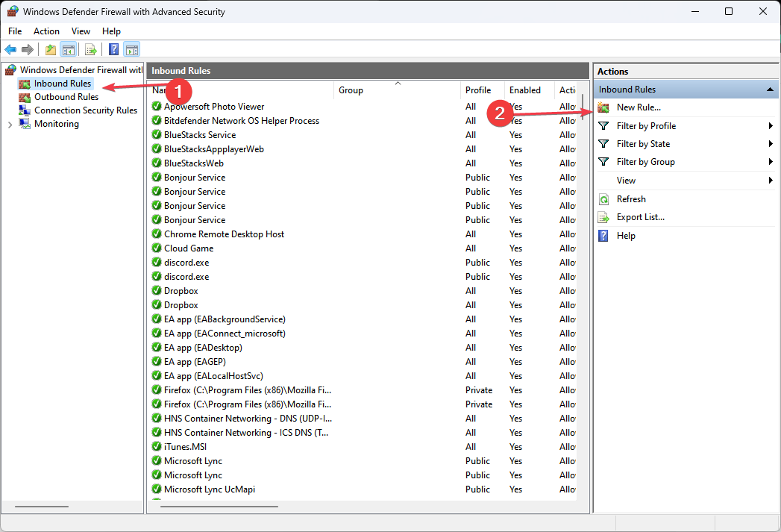
Task: Collapse the Inbound Rules section in Actions pane
Action: pyautogui.click(x=770, y=90)
